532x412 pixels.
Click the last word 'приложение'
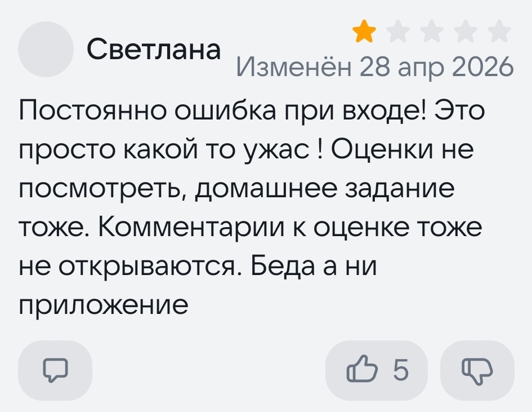click(x=104, y=305)
